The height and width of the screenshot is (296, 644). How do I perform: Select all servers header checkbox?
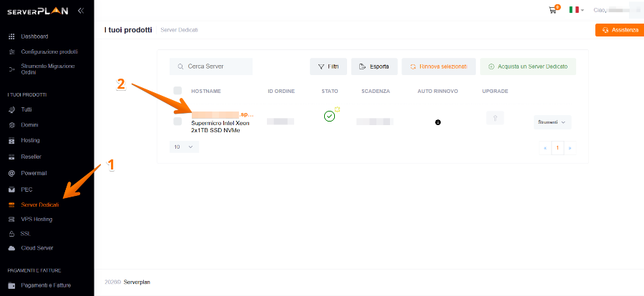tap(177, 91)
